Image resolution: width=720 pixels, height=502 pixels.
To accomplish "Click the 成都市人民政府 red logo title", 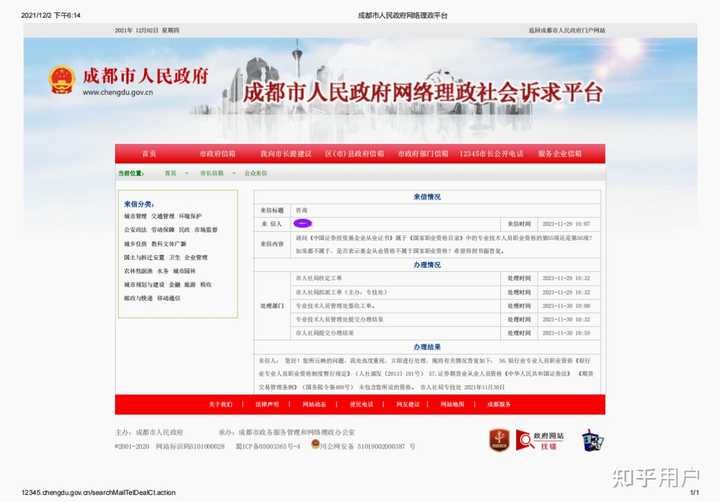I will pyautogui.click(x=145, y=76).
